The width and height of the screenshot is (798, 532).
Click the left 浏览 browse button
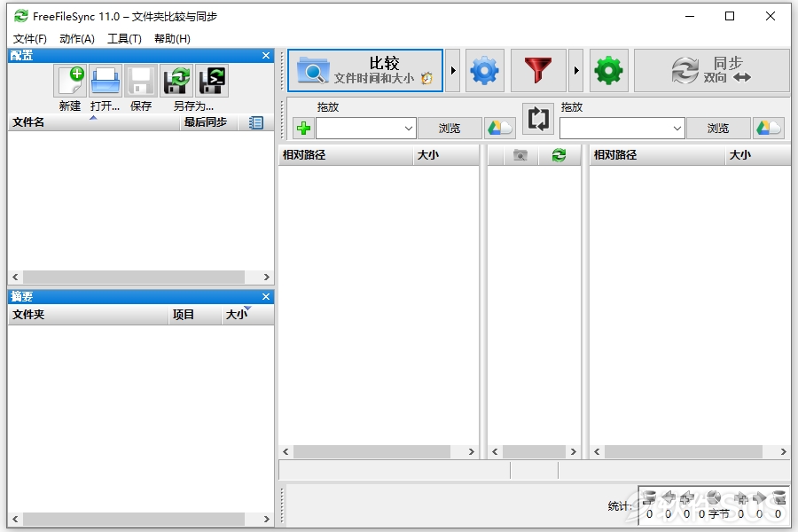[450, 128]
